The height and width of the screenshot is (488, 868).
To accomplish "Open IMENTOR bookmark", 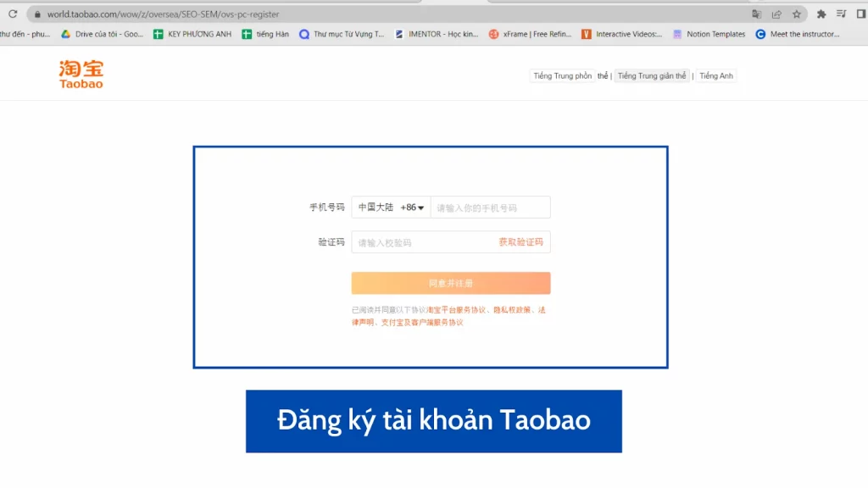I will (437, 34).
